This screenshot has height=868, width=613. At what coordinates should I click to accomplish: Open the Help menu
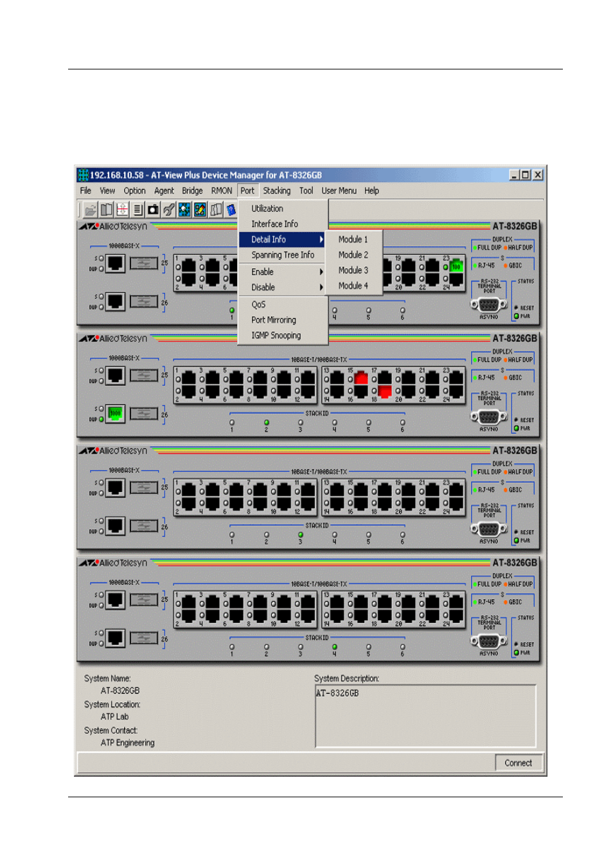point(371,191)
